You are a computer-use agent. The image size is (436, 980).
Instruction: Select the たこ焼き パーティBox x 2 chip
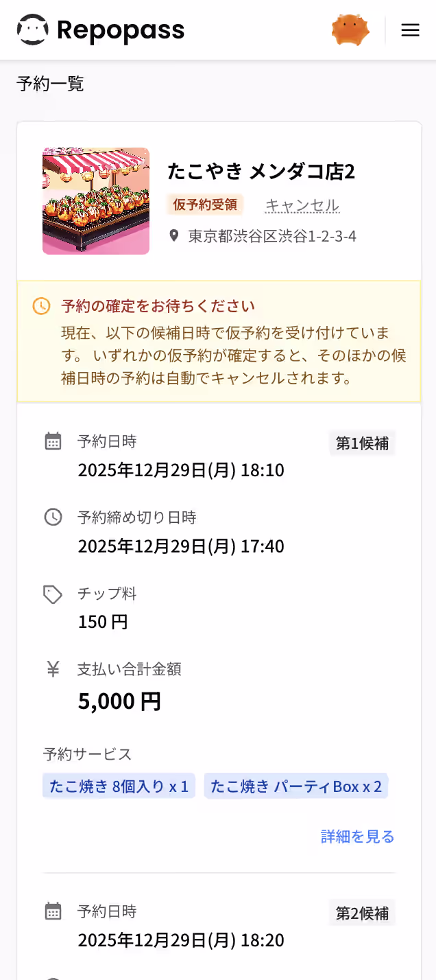coord(296,786)
